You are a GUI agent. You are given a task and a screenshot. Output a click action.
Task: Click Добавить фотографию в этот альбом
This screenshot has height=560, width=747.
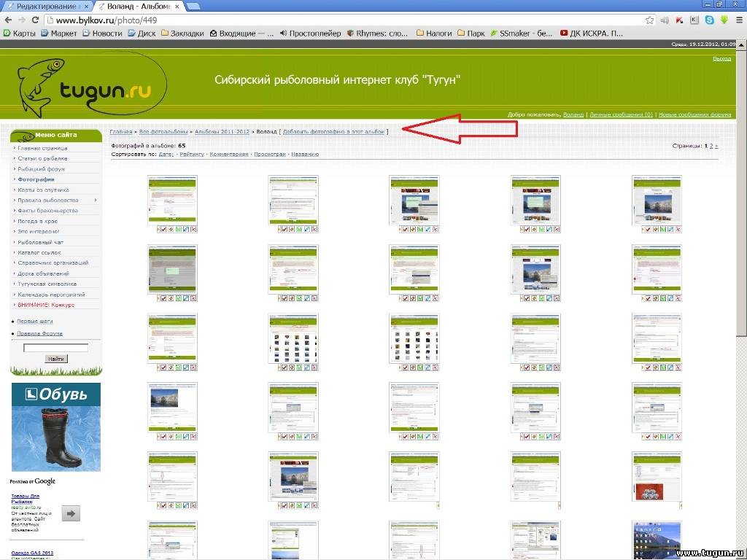[x=333, y=131]
